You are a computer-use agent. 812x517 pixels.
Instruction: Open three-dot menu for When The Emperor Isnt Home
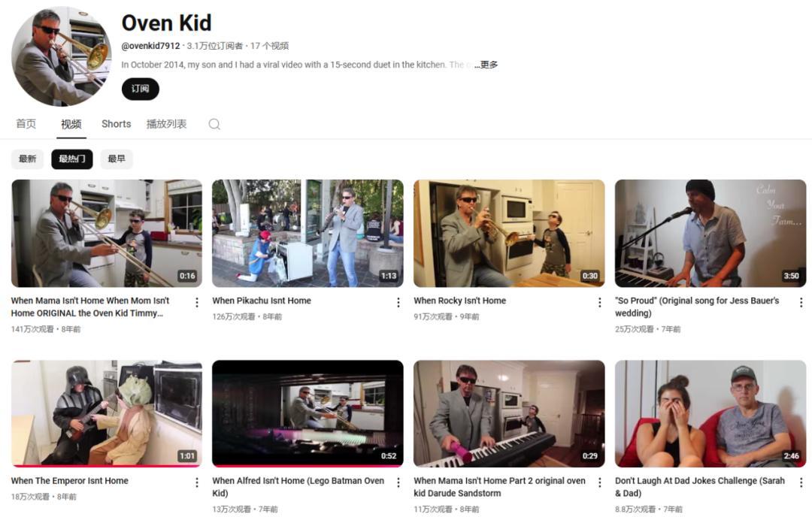point(197,482)
